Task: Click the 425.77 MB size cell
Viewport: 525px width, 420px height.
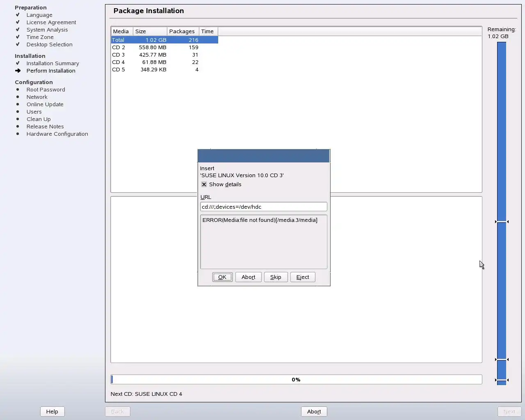Action: 153,55
